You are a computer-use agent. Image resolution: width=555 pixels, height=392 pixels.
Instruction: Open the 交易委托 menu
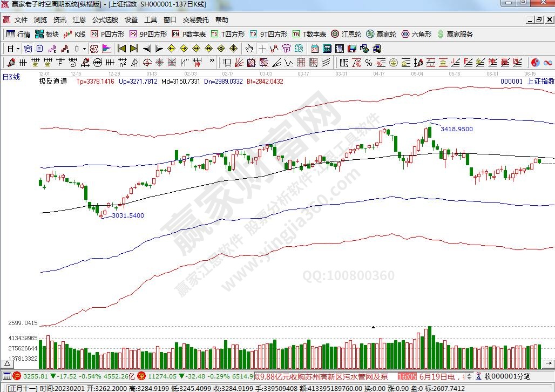pyautogui.click(x=195, y=20)
